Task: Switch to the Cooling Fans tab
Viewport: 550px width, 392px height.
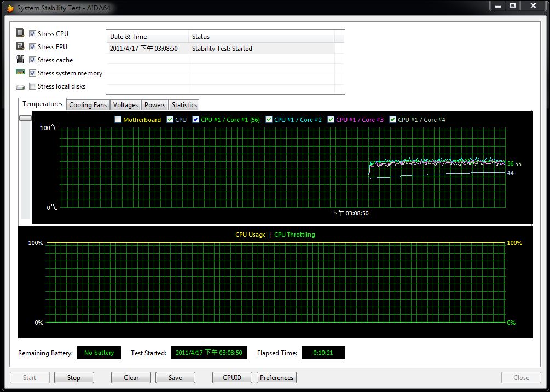Action: 88,105
